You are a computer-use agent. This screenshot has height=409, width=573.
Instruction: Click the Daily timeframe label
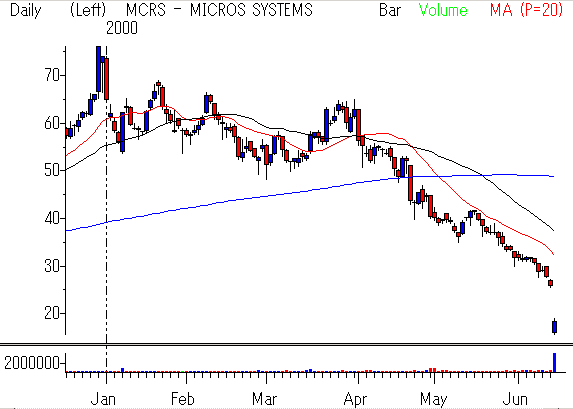(x=26, y=10)
